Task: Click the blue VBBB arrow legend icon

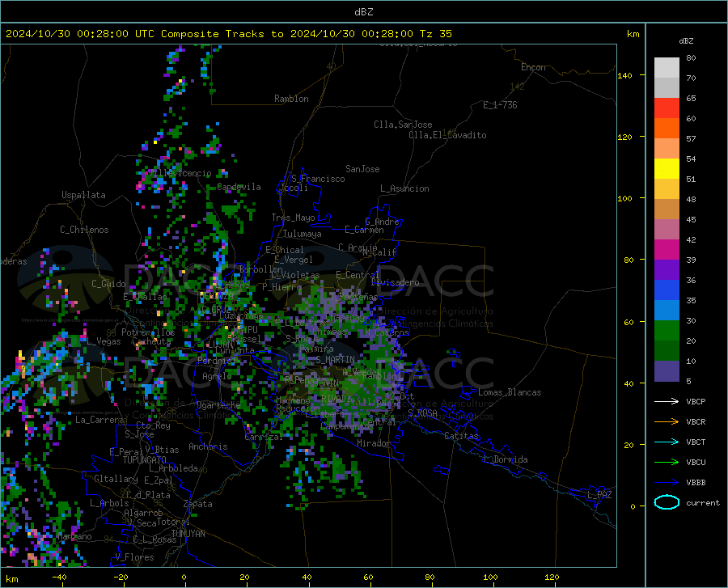Action: (x=667, y=483)
